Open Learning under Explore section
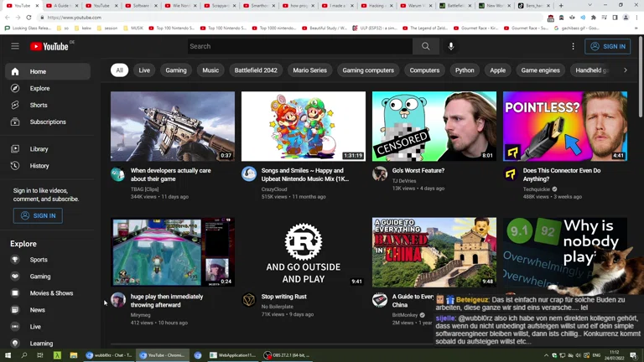 tap(48, 343)
